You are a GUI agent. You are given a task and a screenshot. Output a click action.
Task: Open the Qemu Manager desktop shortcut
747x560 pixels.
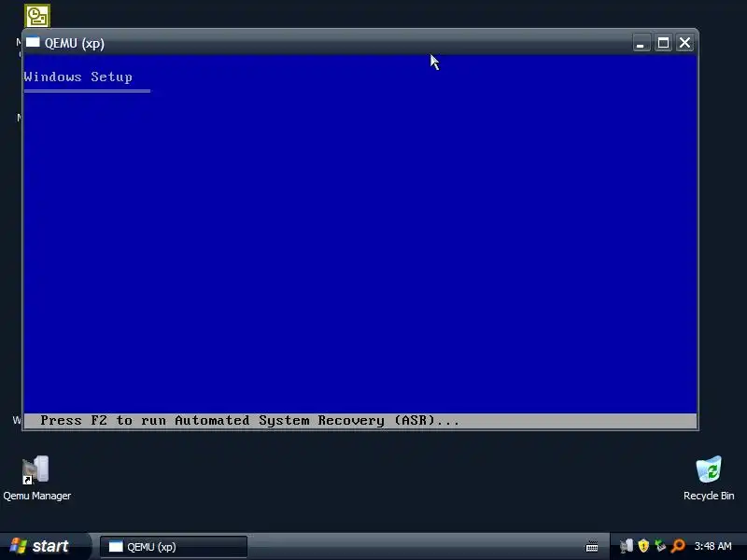coord(36,478)
